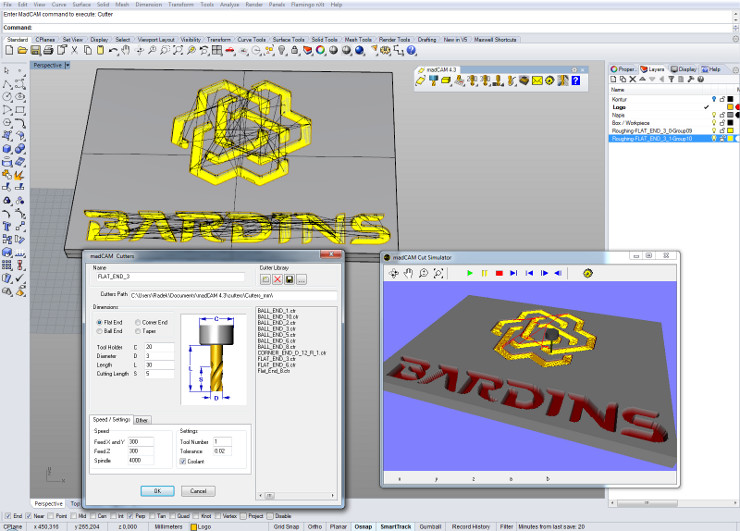This screenshot has width=740, height=531.
Task: Click the Open file folder icon
Action: pos(22,50)
